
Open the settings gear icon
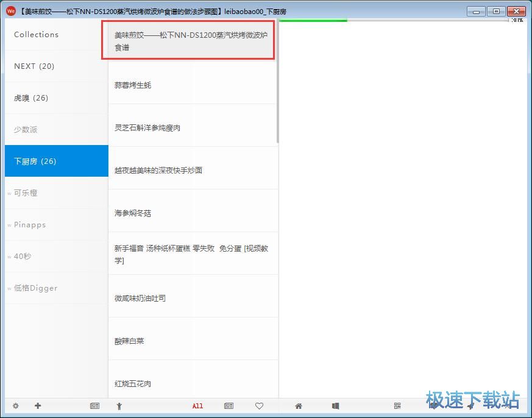(15, 406)
